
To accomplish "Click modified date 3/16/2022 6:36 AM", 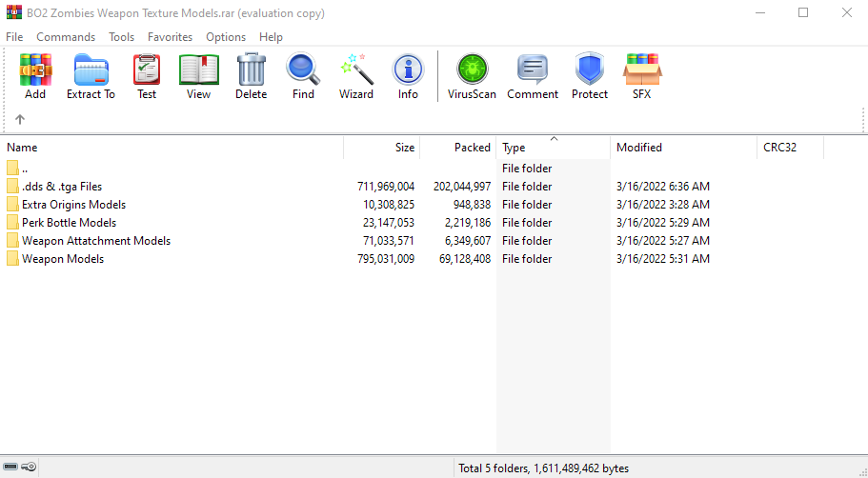I will [x=663, y=187].
